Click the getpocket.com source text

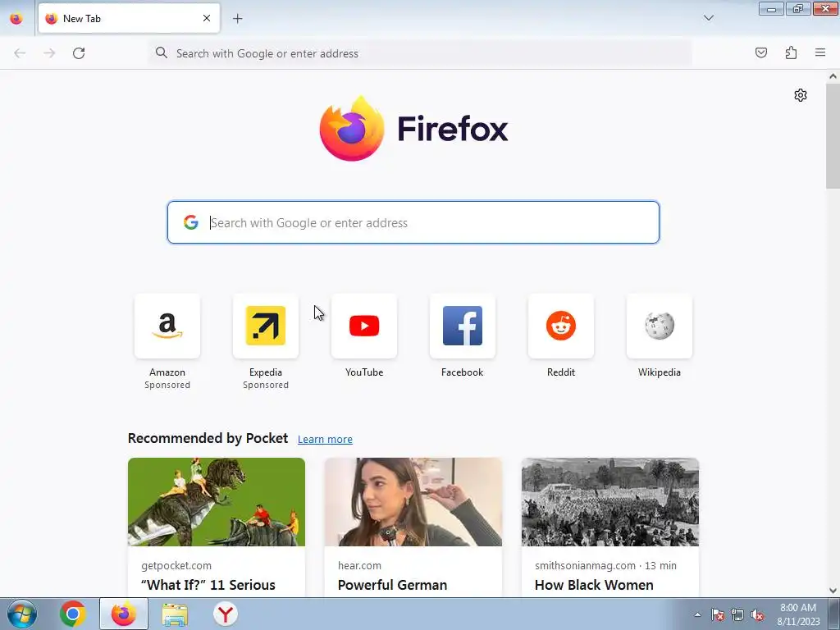[x=176, y=566]
